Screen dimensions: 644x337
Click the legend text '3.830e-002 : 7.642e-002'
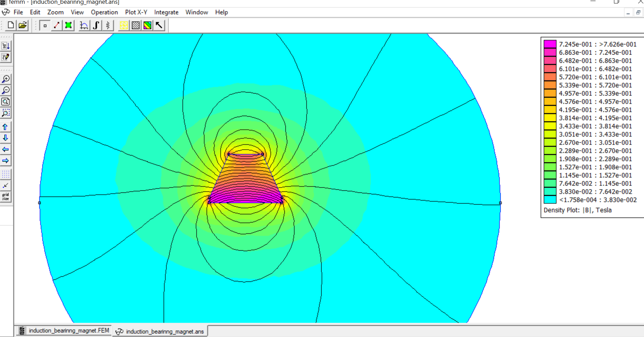coord(595,192)
